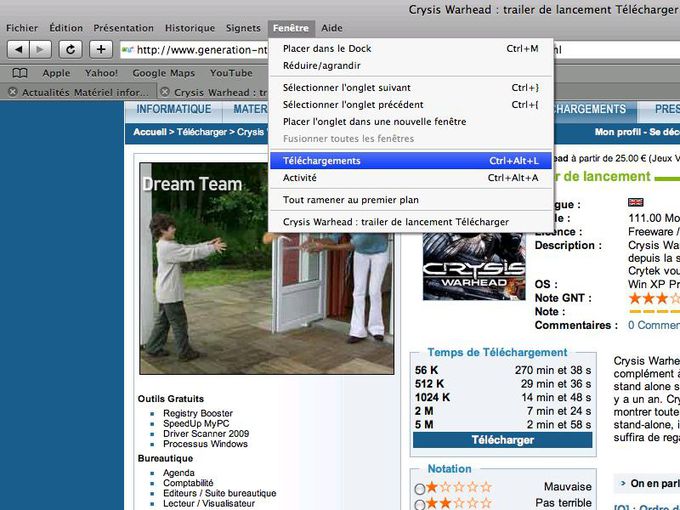Open the bookmarks book icon
Screen dimensions: 680x510
pyautogui.click(x=20, y=73)
